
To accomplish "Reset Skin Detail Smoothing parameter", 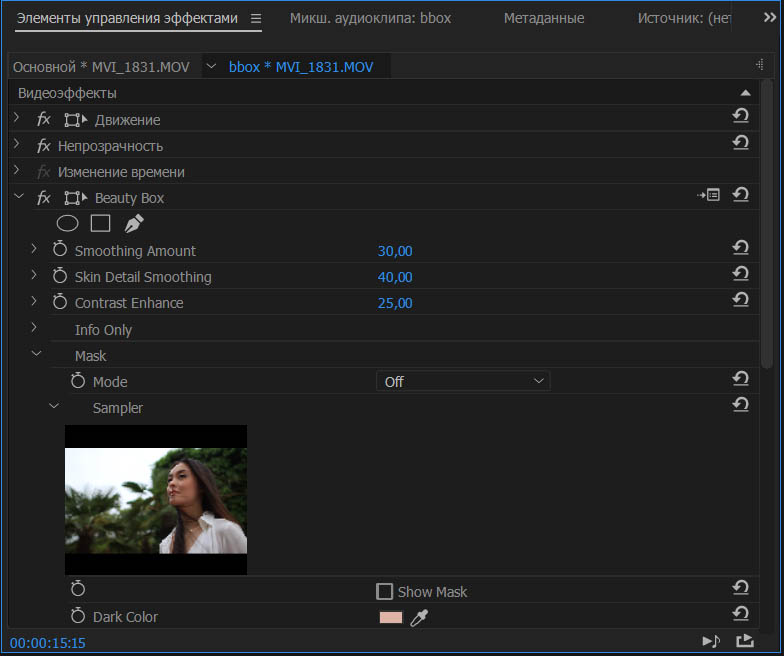I will pos(740,274).
